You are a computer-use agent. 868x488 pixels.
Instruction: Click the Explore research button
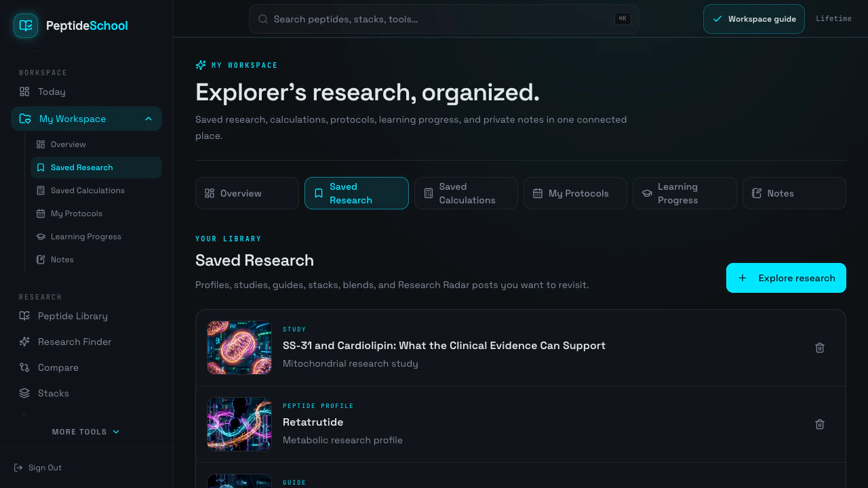coord(786,278)
